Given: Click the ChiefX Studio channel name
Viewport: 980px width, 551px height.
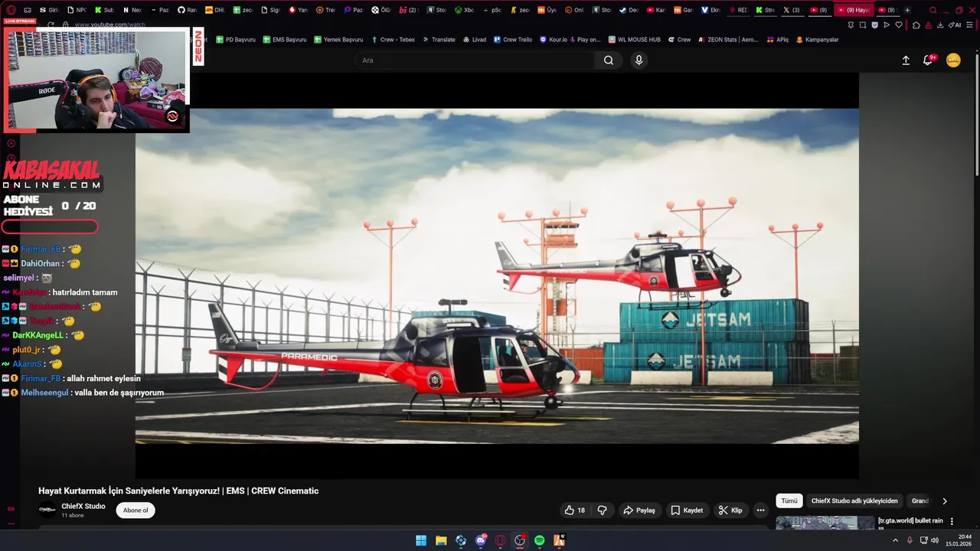Looking at the screenshot, I should (x=83, y=506).
